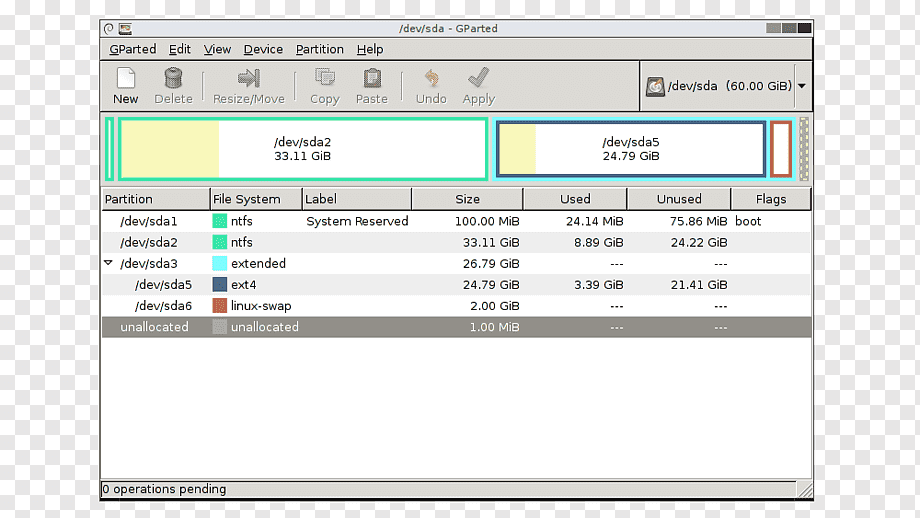The height and width of the screenshot is (518, 920).
Task: Click the Flags column header
Action: pos(771,199)
